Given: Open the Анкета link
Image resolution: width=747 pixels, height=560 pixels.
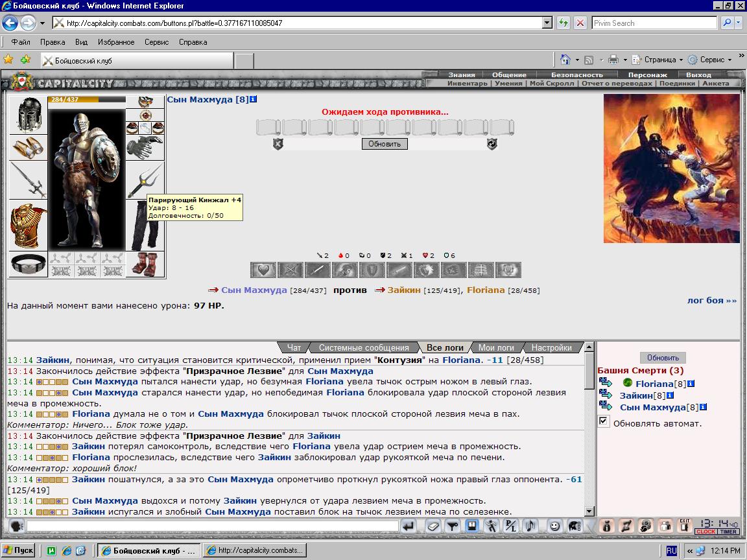Looking at the screenshot, I should tap(716, 84).
